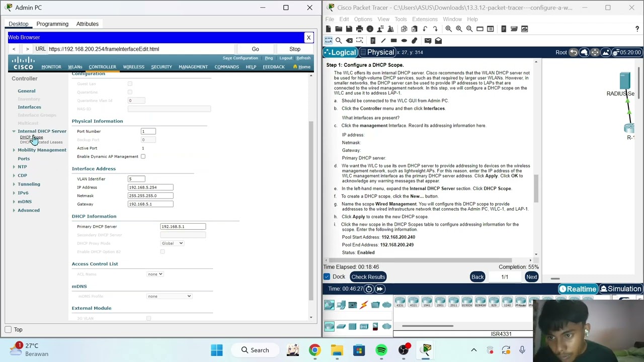Click Next button in activity instructions

[x=531, y=277]
